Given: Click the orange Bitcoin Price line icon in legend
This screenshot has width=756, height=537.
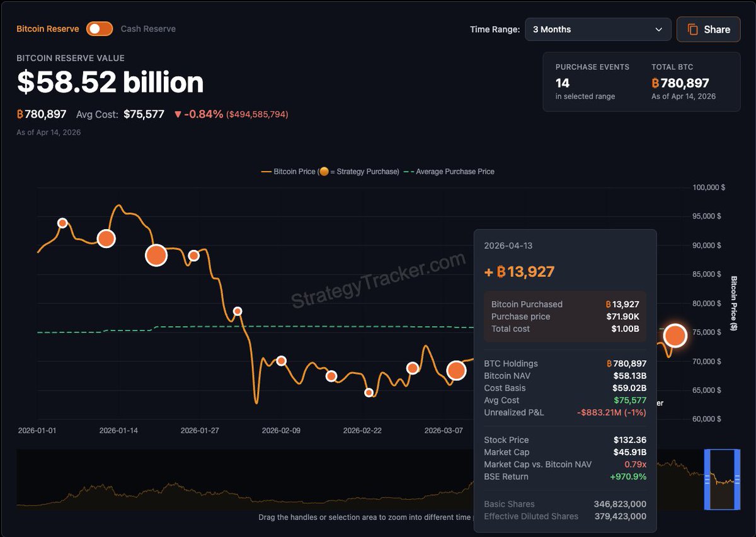Looking at the screenshot, I should click(x=265, y=171).
